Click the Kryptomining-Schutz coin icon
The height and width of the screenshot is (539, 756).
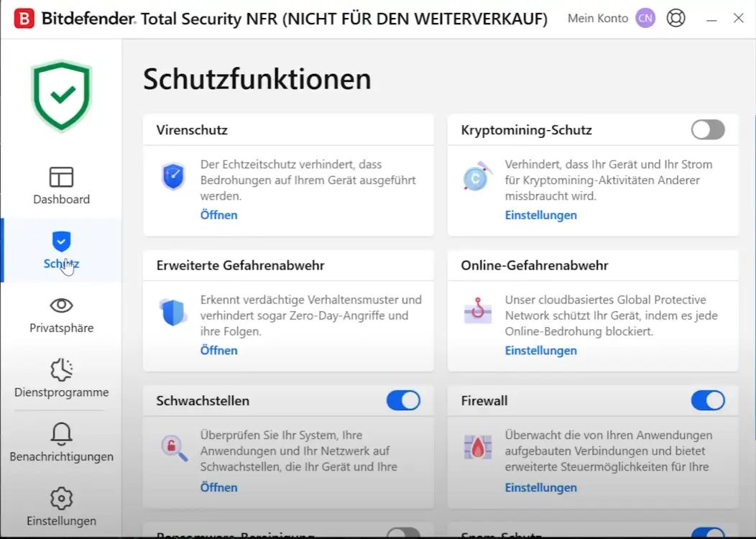(478, 177)
